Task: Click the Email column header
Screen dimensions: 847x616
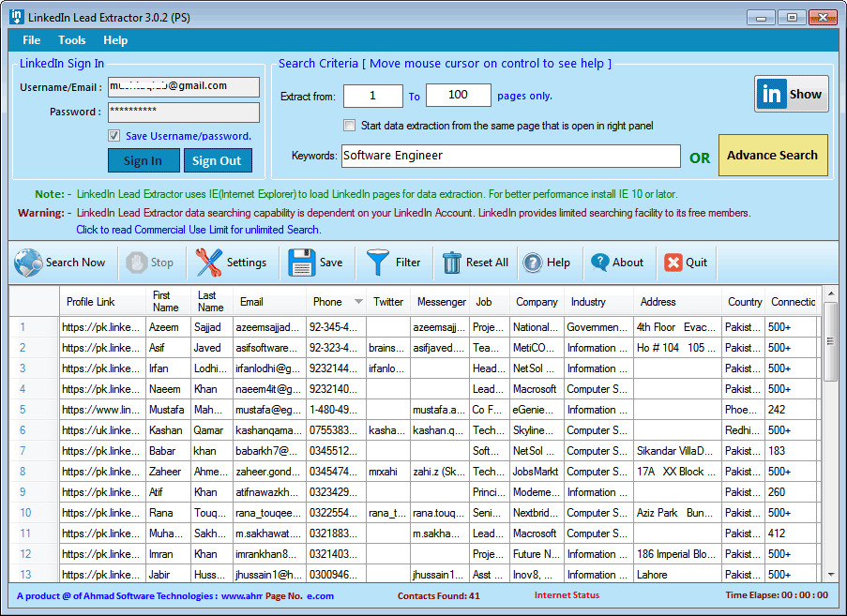Action: coord(269,301)
